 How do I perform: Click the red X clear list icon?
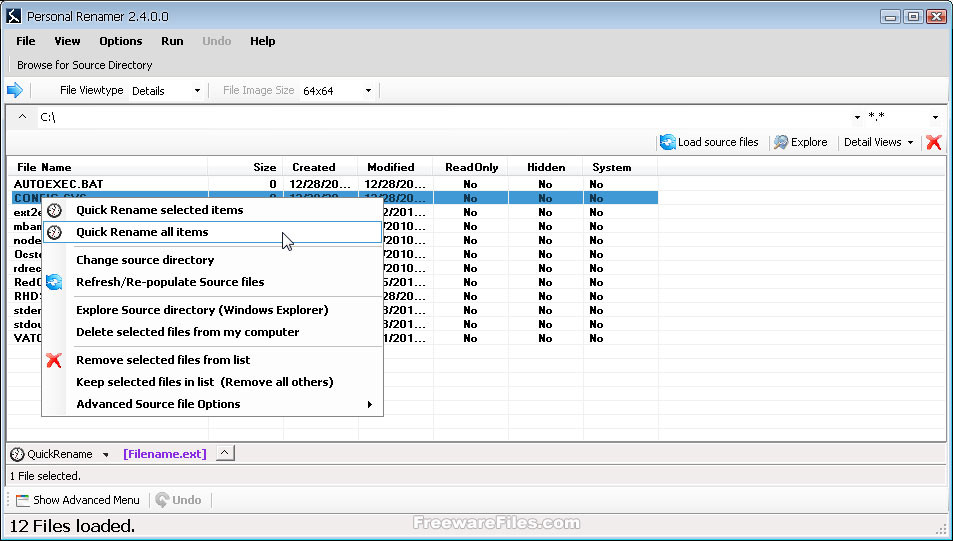click(934, 142)
